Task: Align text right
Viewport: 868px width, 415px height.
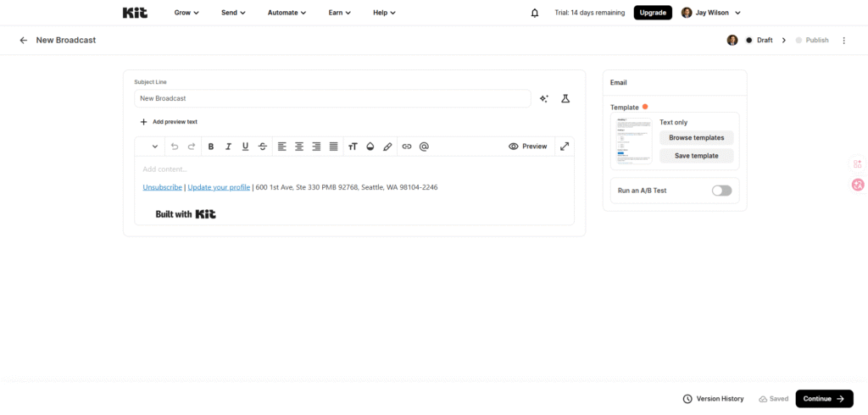Action: click(316, 147)
